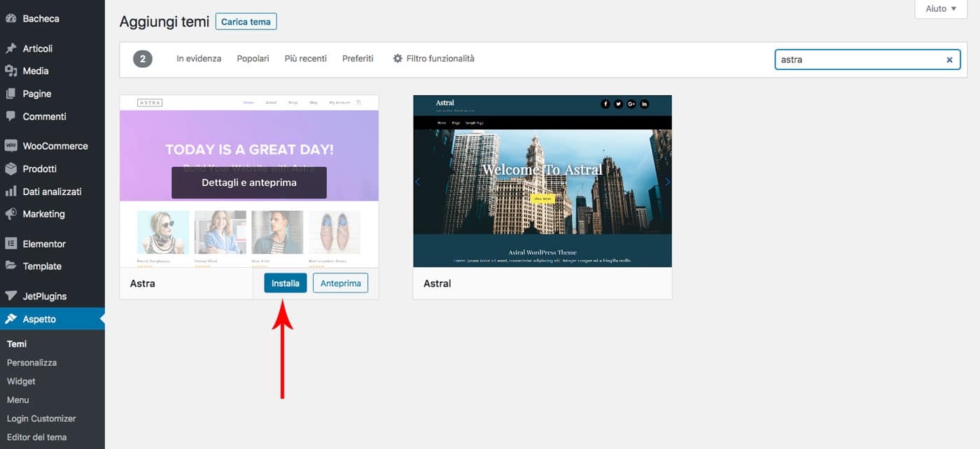Open the Pagine menu

click(52, 94)
